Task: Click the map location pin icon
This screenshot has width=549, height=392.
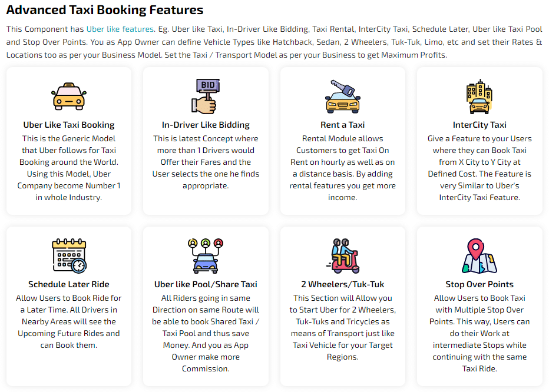Action: click(479, 256)
